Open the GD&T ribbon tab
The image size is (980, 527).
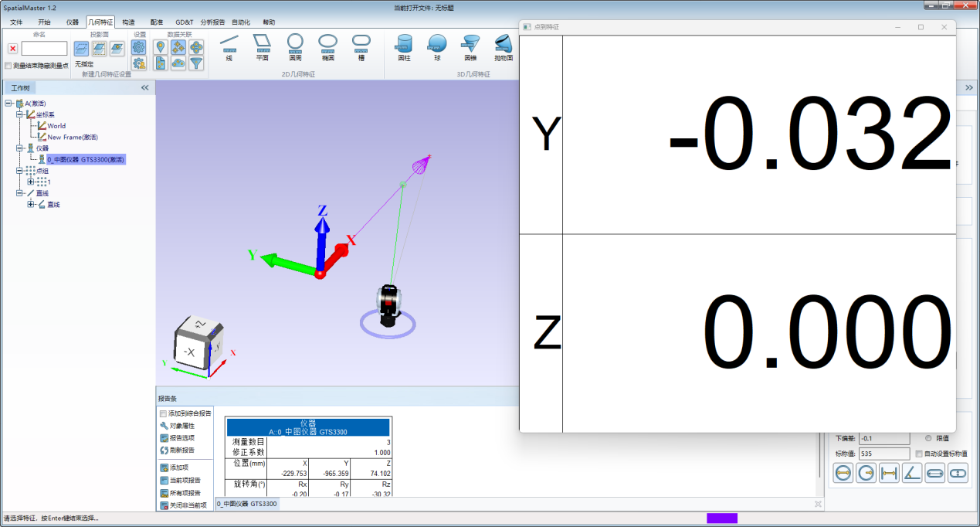(185, 22)
